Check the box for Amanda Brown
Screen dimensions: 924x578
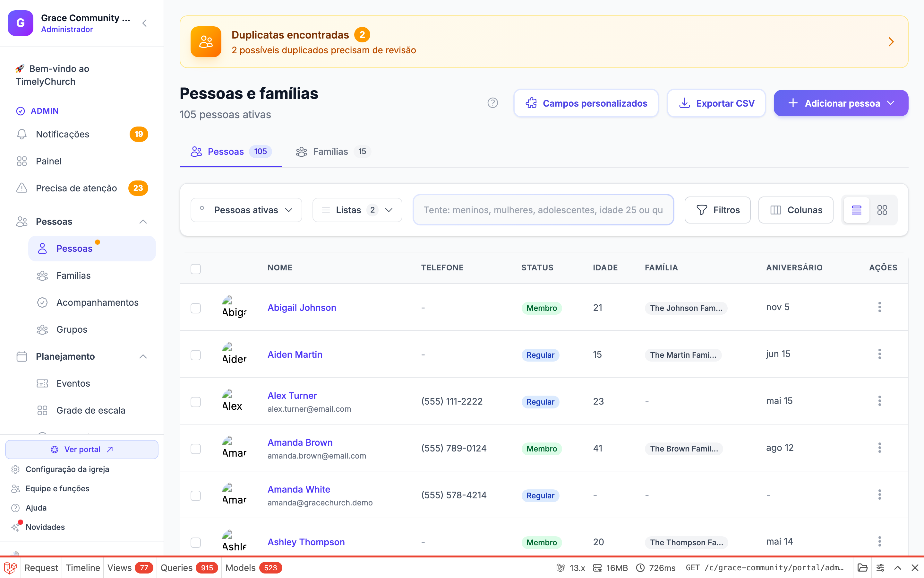[195, 449]
